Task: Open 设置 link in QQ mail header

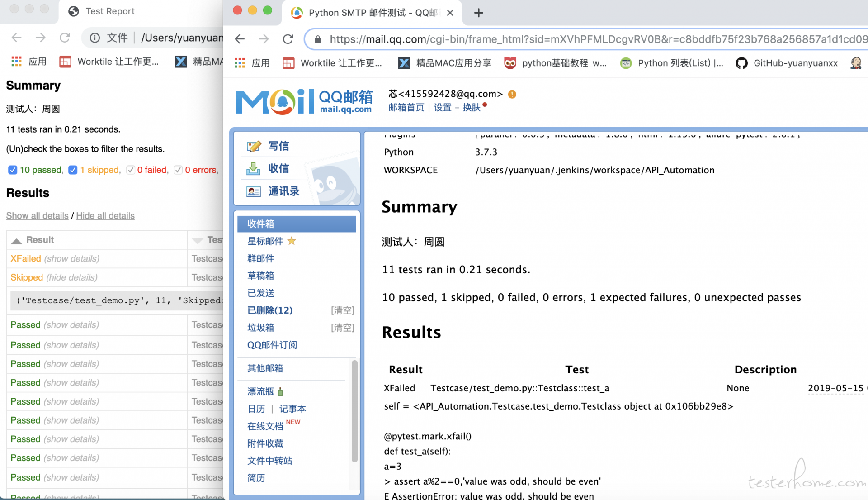Action: pos(443,107)
